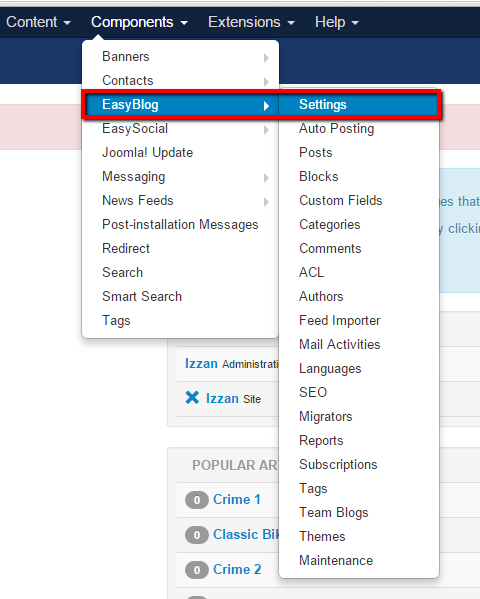Open the Extensions menu

point(251,22)
